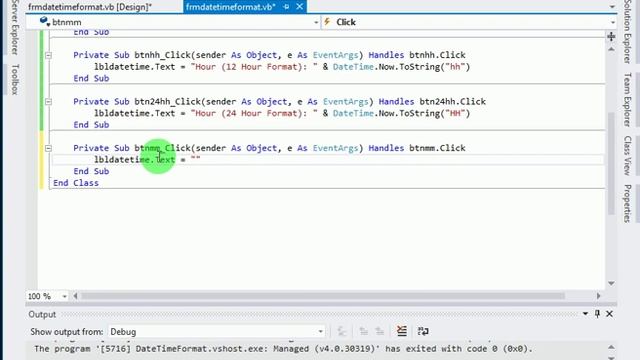Image resolution: width=640 pixels, height=360 pixels.
Task: Open the Toolbox side tab
Action: pos(15,80)
